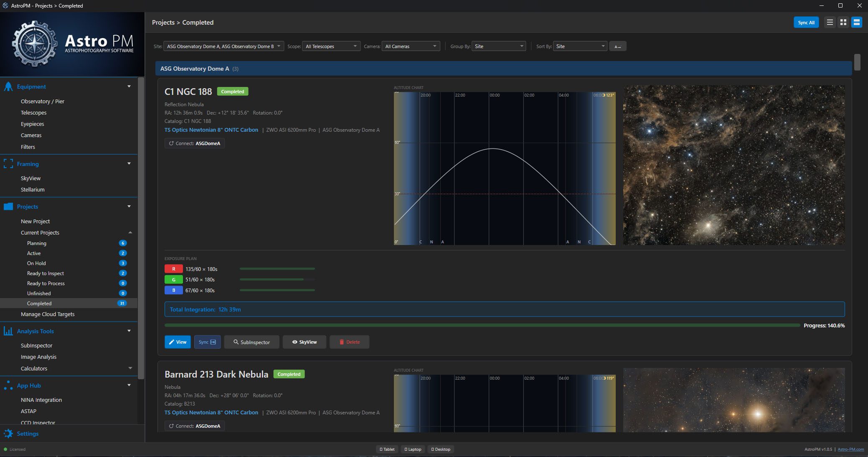Image resolution: width=868 pixels, height=457 pixels.
Task: Click the App Hub dots icon
Action: click(8, 386)
